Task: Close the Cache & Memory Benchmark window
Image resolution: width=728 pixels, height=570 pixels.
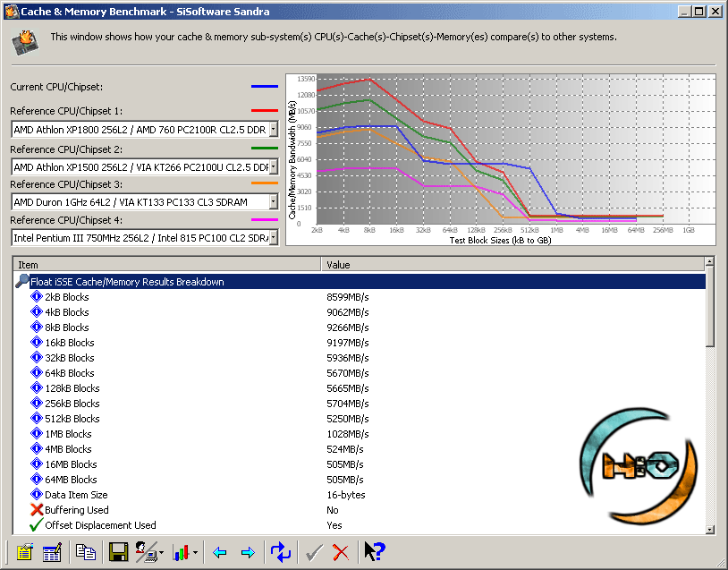Action: 715,11
